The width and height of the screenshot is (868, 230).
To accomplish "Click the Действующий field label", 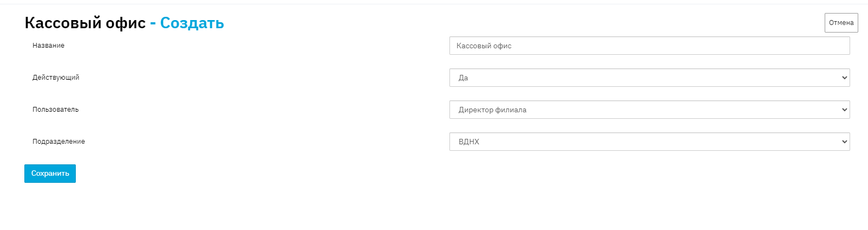I will 56,78.
